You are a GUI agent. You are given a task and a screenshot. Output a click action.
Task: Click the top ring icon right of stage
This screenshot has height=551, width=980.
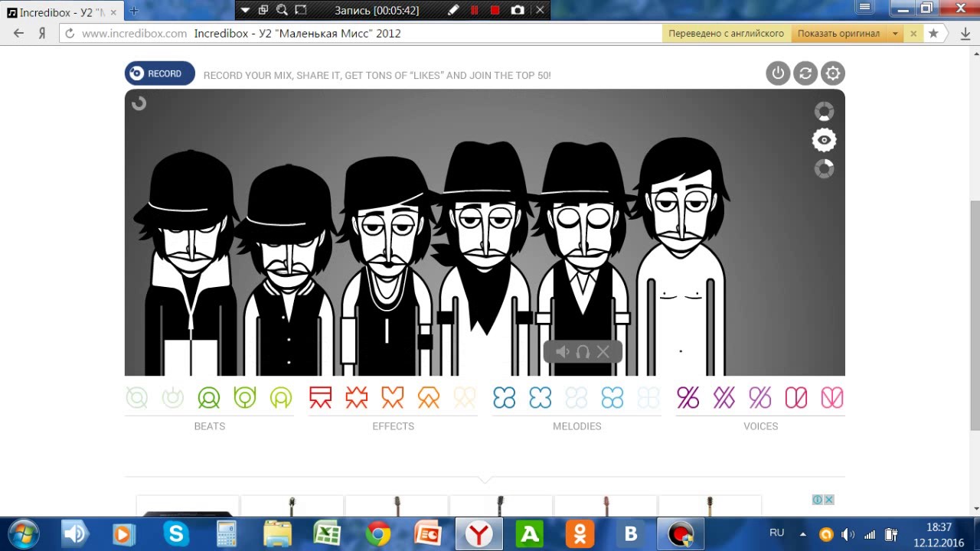coord(824,112)
